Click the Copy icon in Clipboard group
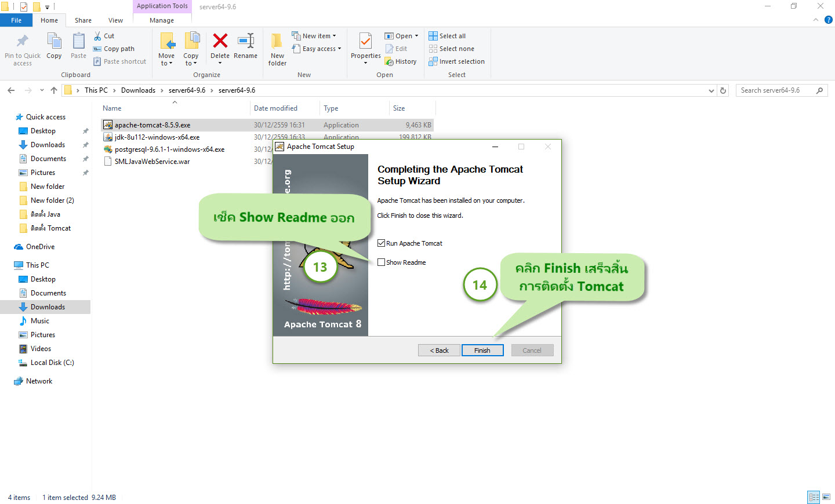835x504 pixels. coord(54,42)
